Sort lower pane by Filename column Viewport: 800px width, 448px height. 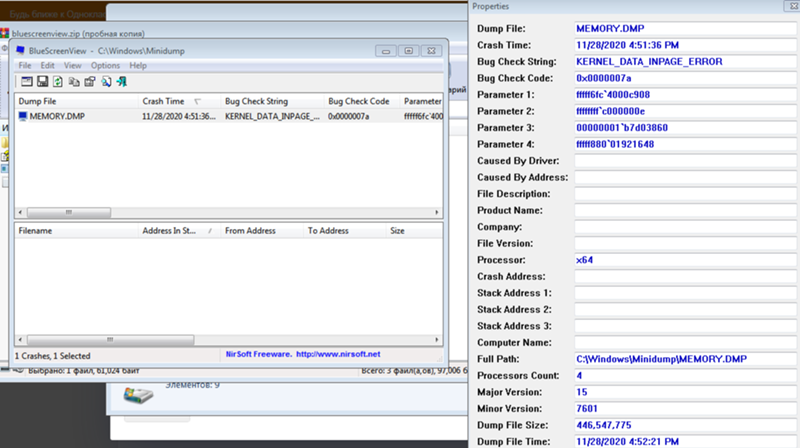click(x=77, y=231)
